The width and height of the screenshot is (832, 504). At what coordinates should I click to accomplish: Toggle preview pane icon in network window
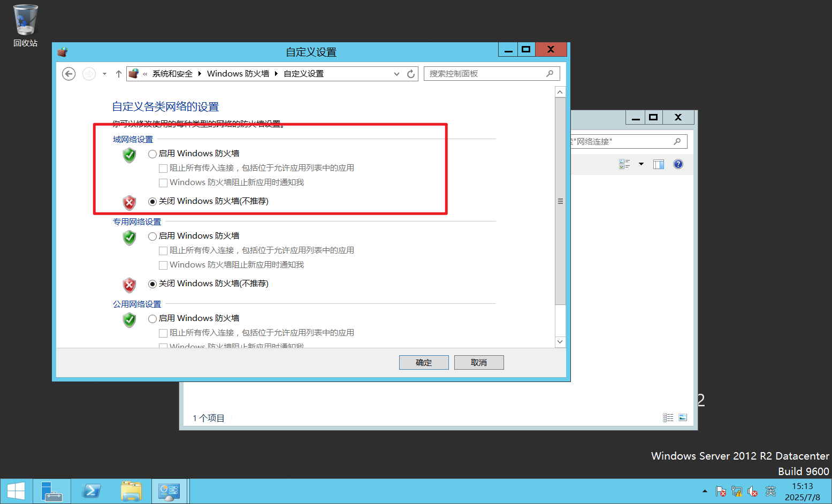[x=658, y=164]
